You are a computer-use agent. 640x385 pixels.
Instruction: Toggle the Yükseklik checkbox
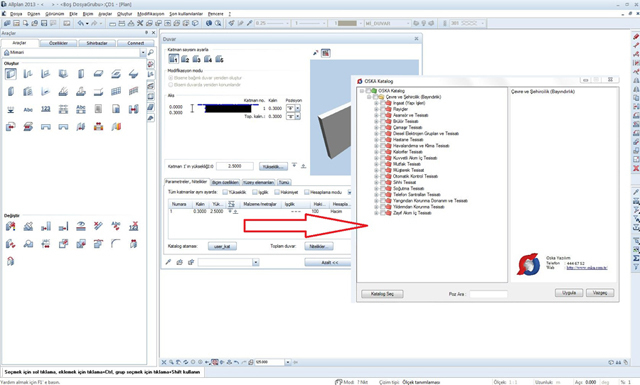tap(225, 192)
